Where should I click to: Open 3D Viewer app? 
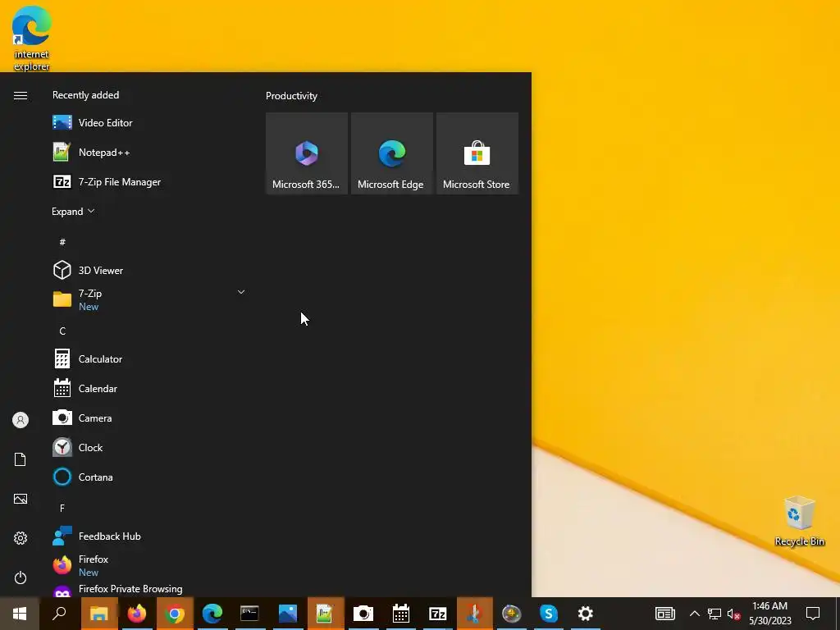[148, 270]
